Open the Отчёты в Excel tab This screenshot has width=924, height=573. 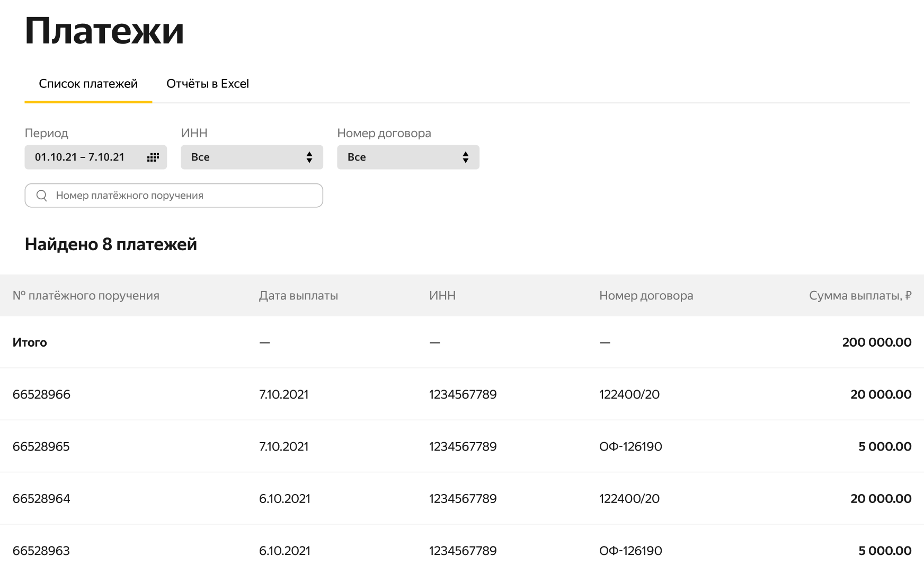click(x=207, y=84)
